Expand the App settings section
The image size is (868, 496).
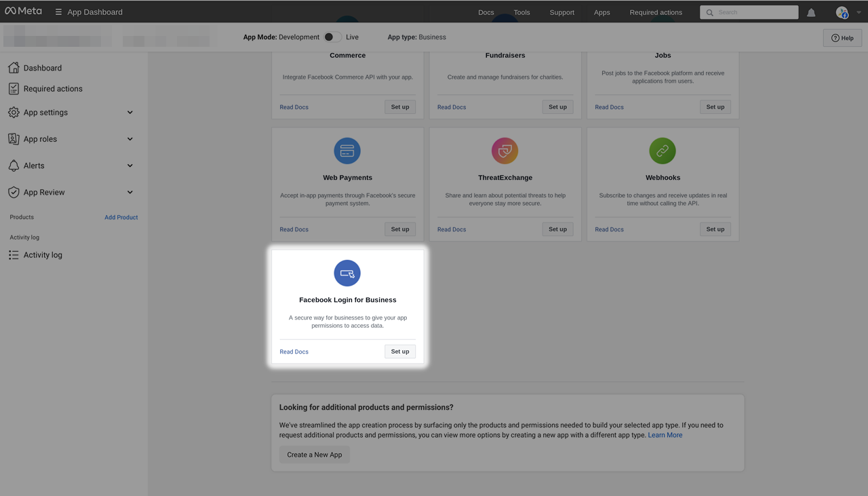tap(130, 113)
